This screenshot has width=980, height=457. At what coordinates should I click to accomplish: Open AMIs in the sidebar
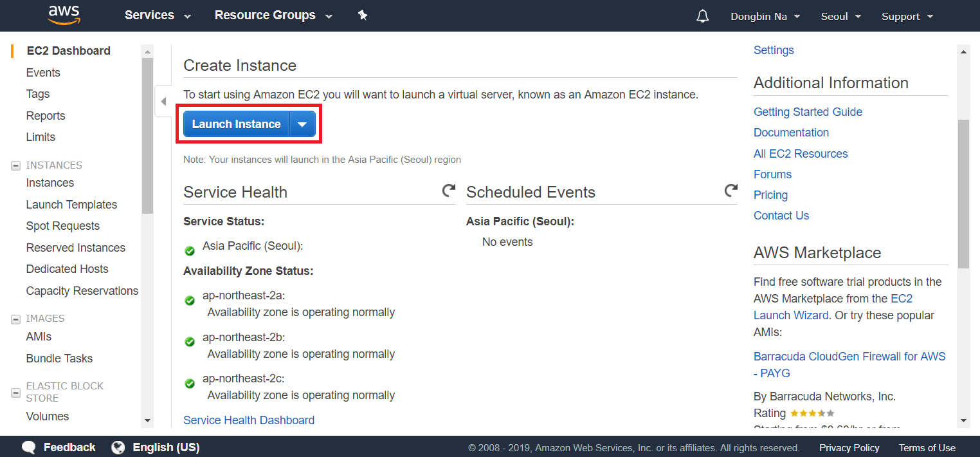(39, 337)
